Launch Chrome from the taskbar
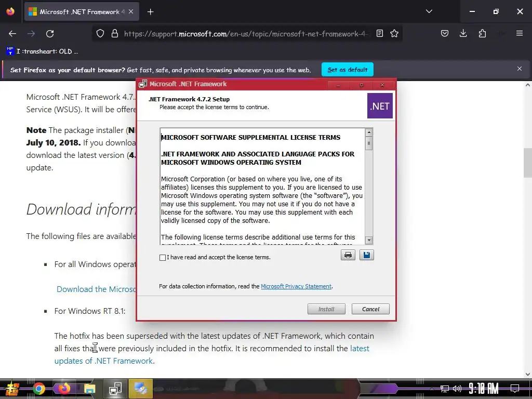The height and width of the screenshot is (399, 532). tap(38, 389)
